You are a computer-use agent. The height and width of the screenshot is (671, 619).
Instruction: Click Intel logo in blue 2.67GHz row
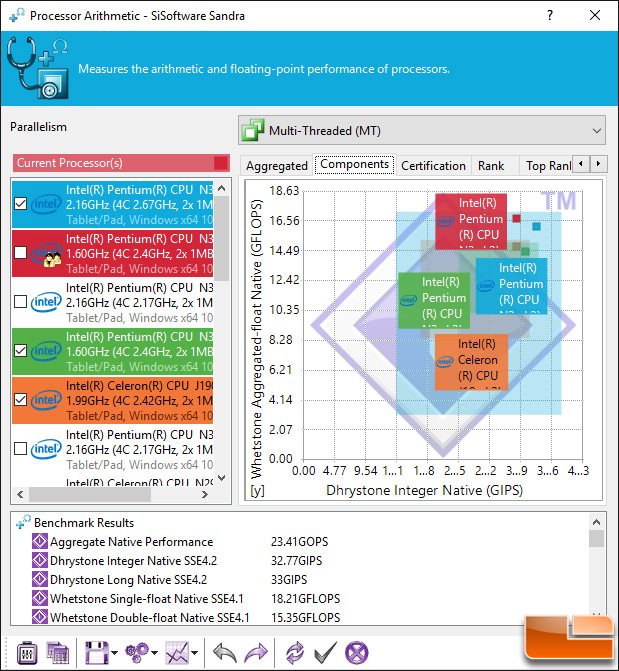(x=46, y=204)
